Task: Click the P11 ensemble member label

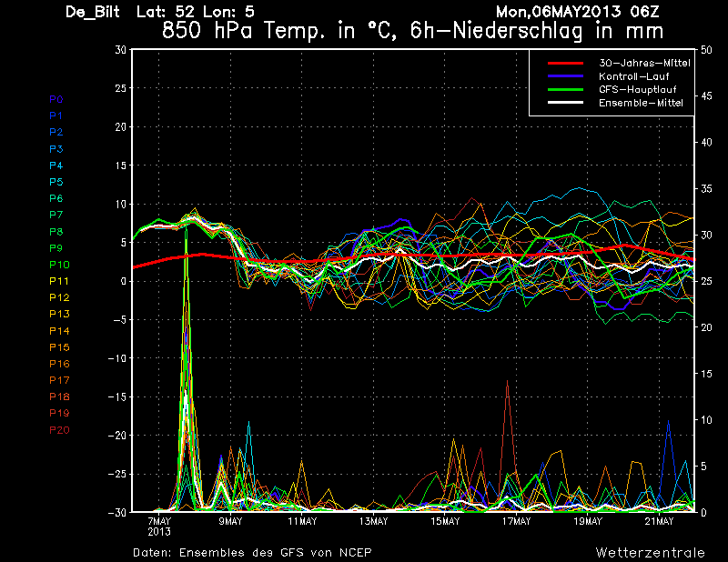Action: pyautogui.click(x=59, y=281)
